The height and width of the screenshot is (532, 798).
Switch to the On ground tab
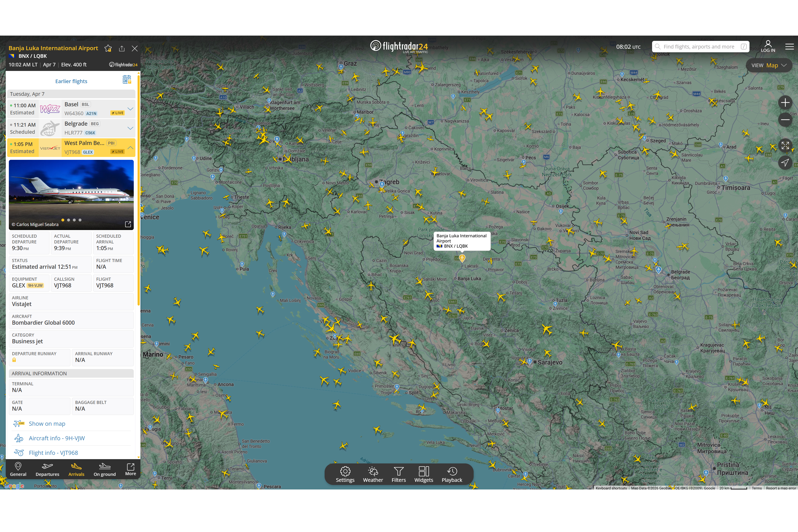click(105, 470)
